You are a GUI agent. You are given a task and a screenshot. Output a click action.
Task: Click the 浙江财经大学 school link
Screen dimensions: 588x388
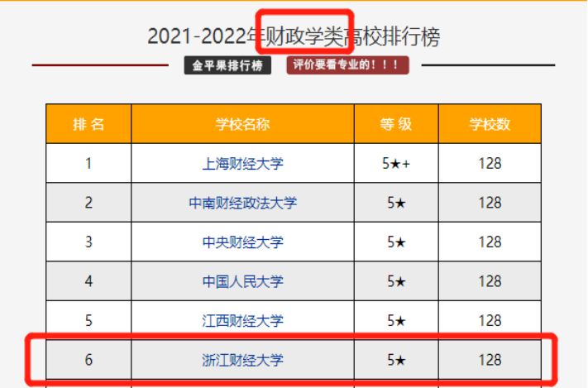[242, 360]
